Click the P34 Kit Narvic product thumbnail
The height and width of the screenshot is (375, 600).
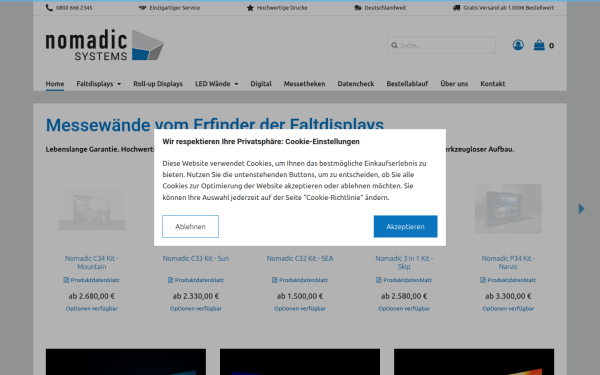(508, 209)
